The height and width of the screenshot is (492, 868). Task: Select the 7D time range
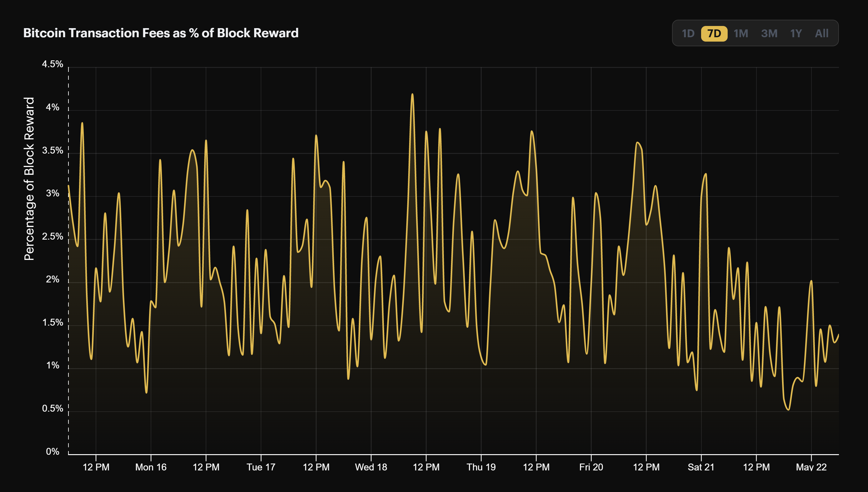pos(714,33)
